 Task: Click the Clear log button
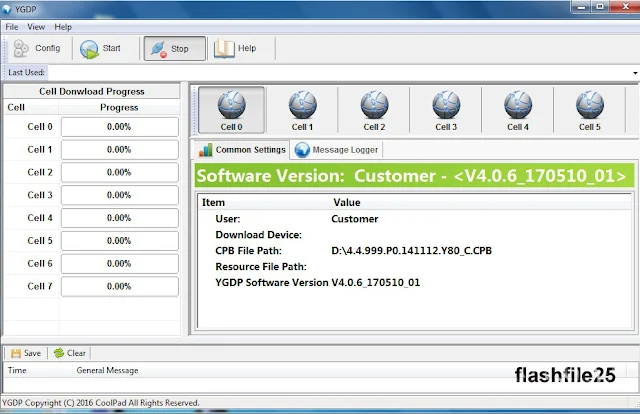70,353
